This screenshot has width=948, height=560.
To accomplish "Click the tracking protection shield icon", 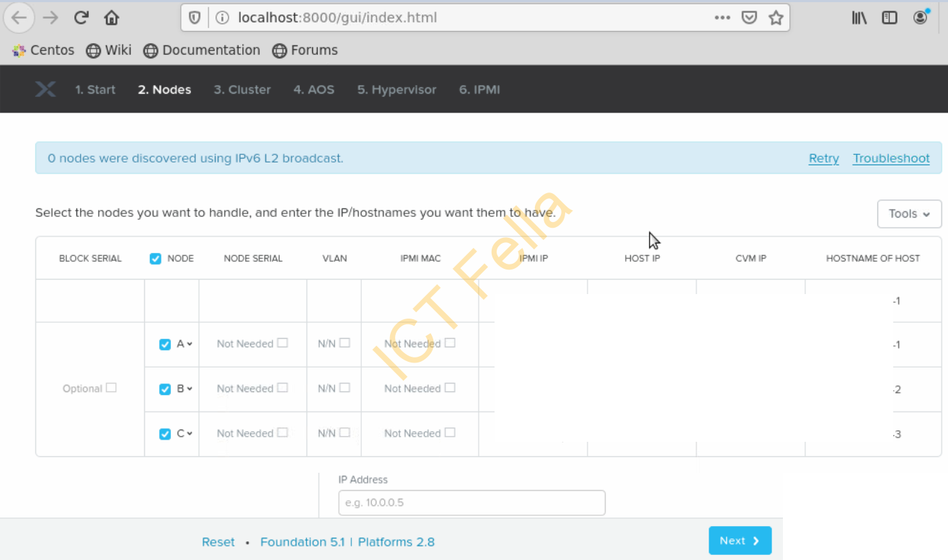I will pos(195,18).
